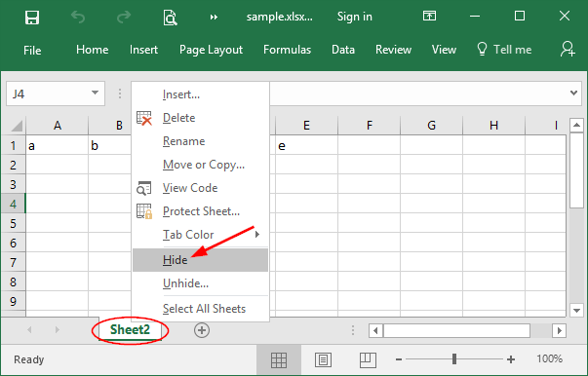The height and width of the screenshot is (376, 588).
Task: Open the Tab Color submenu
Action: [200, 235]
